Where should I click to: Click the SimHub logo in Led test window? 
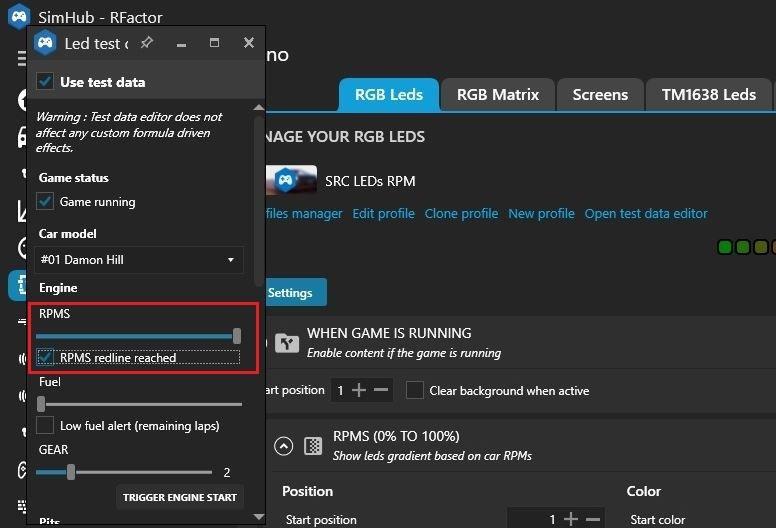click(x=45, y=43)
